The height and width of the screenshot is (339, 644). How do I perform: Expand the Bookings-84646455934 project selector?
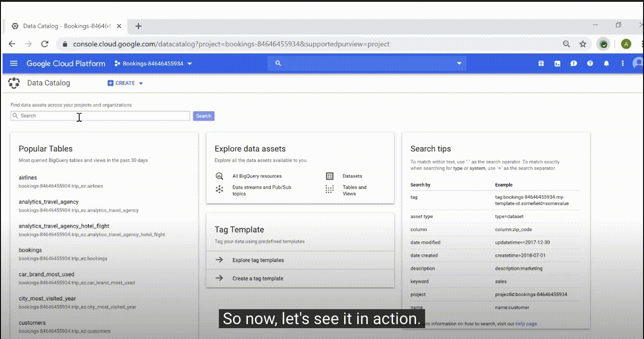pyautogui.click(x=153, y=64)
